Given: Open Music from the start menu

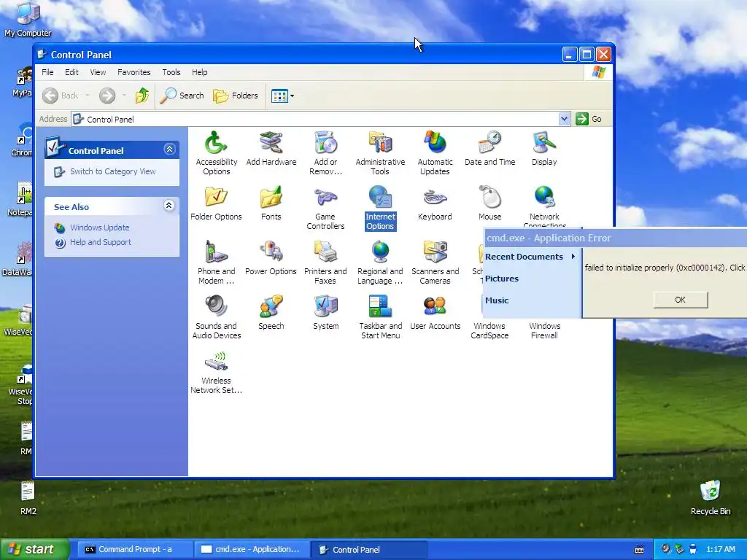Looking at the screenshot, I should 497,300.
